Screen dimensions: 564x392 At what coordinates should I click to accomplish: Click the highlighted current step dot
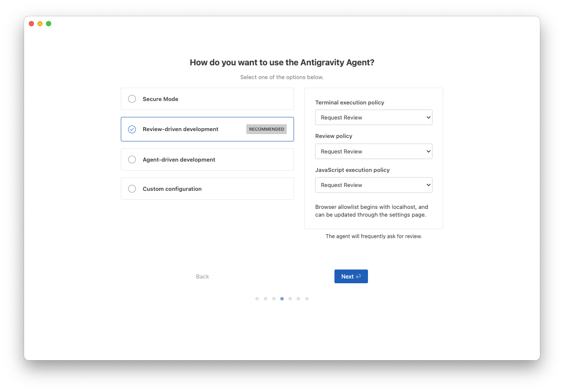tap(282, 299)
